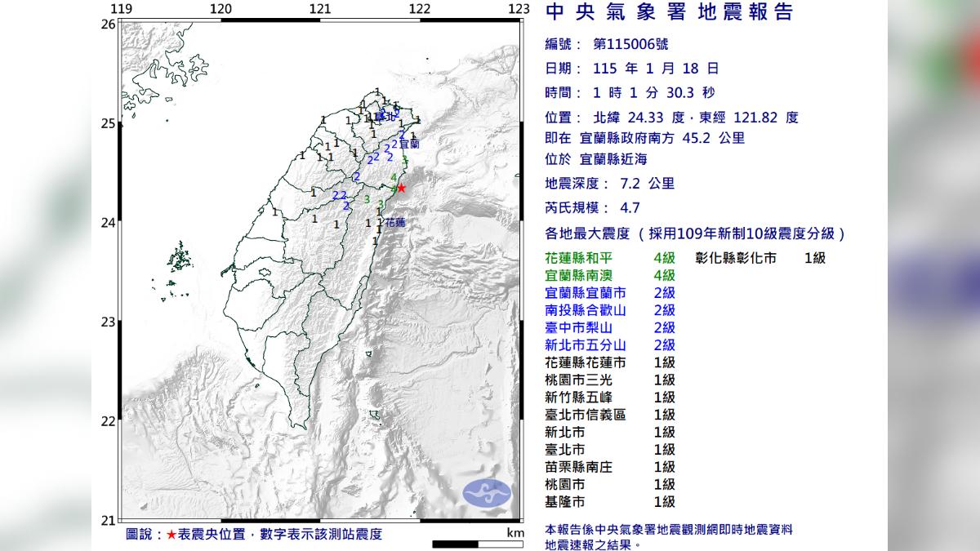Click the 宜蘭 label on the map

408,144
